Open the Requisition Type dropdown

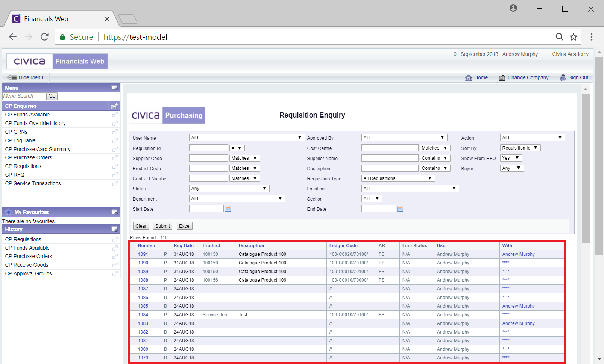[398, 178]
